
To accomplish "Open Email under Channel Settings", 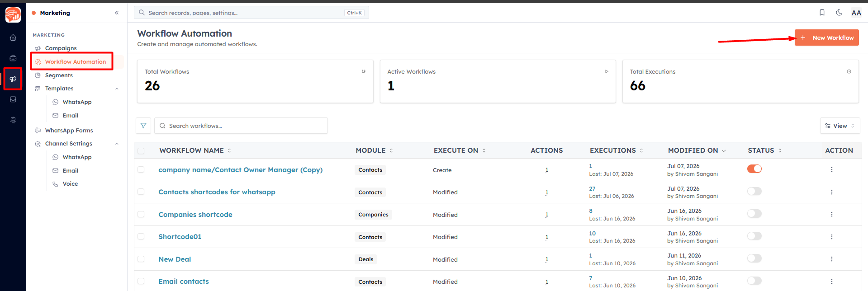I will click(71, 171).
